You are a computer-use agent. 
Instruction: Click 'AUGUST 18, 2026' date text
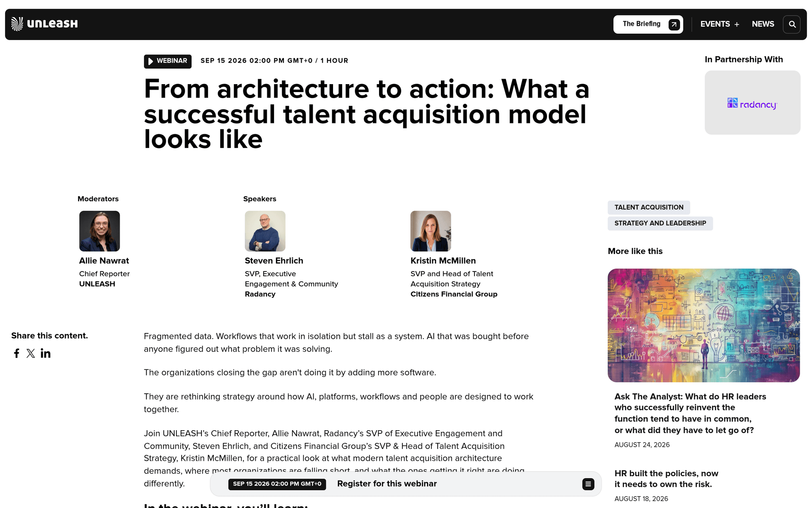coord(641,499)
